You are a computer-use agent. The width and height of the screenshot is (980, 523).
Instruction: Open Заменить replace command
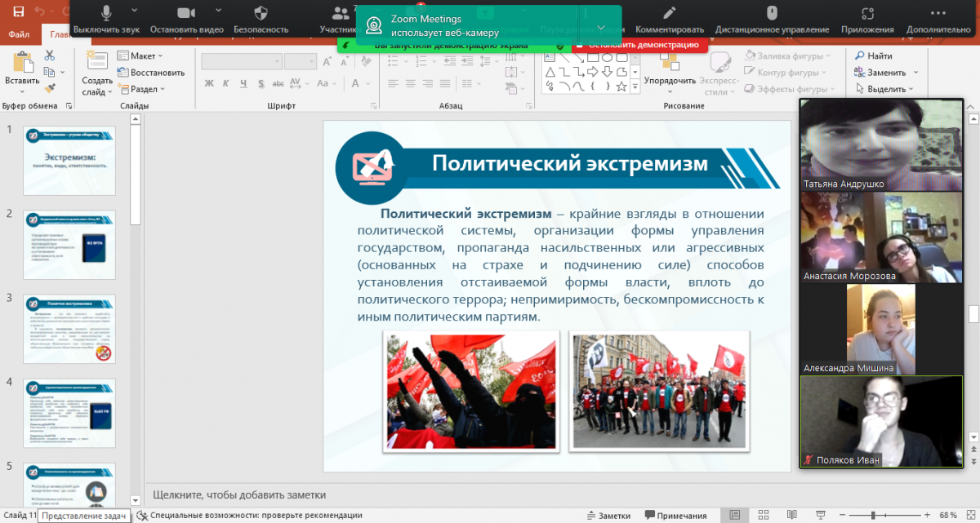(880, 73)
